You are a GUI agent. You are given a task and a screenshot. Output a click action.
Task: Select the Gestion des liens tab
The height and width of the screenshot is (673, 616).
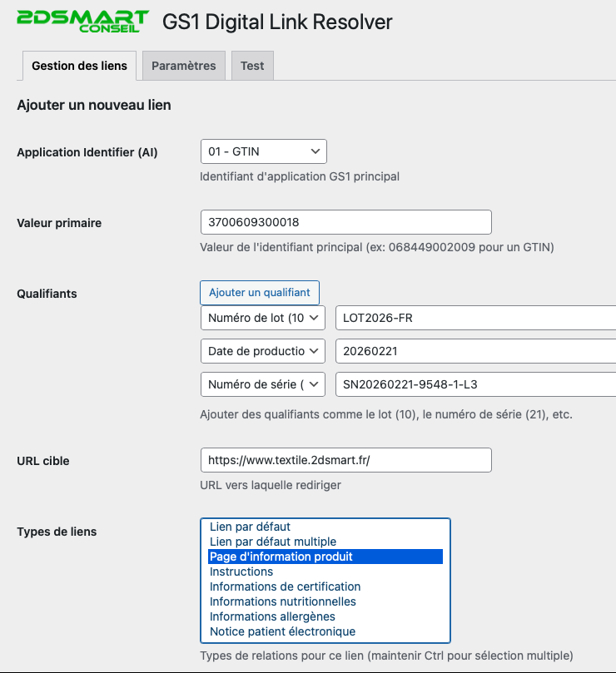(79, 66)
